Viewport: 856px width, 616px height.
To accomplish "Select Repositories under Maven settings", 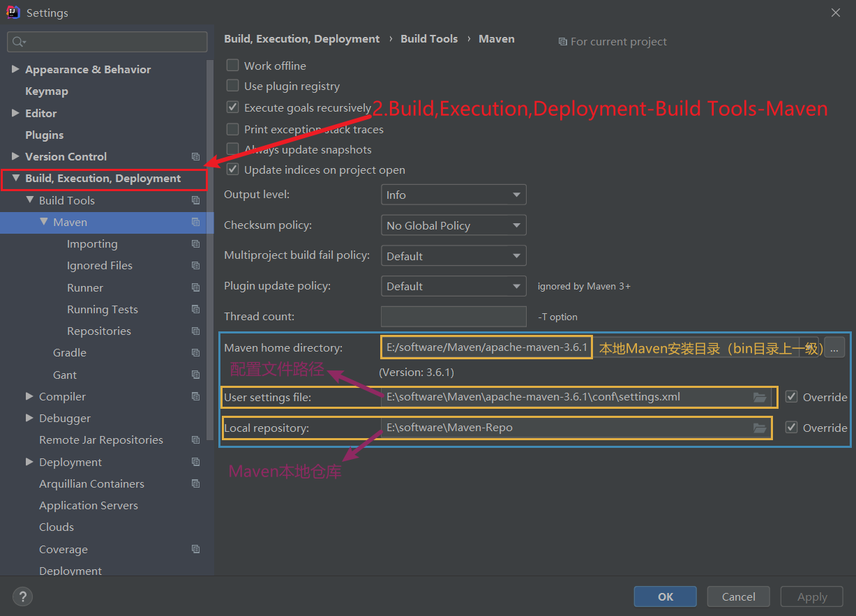I will (x=98, y=331).
